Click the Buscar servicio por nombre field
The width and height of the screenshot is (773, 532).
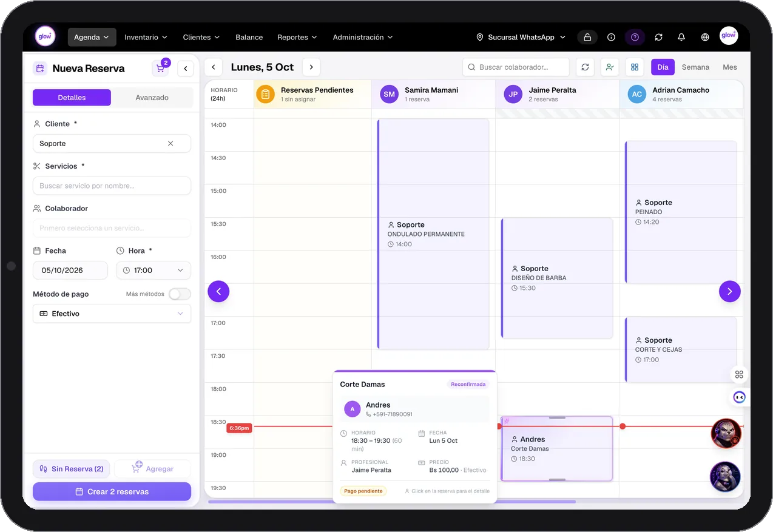click(x=112, y=186)
